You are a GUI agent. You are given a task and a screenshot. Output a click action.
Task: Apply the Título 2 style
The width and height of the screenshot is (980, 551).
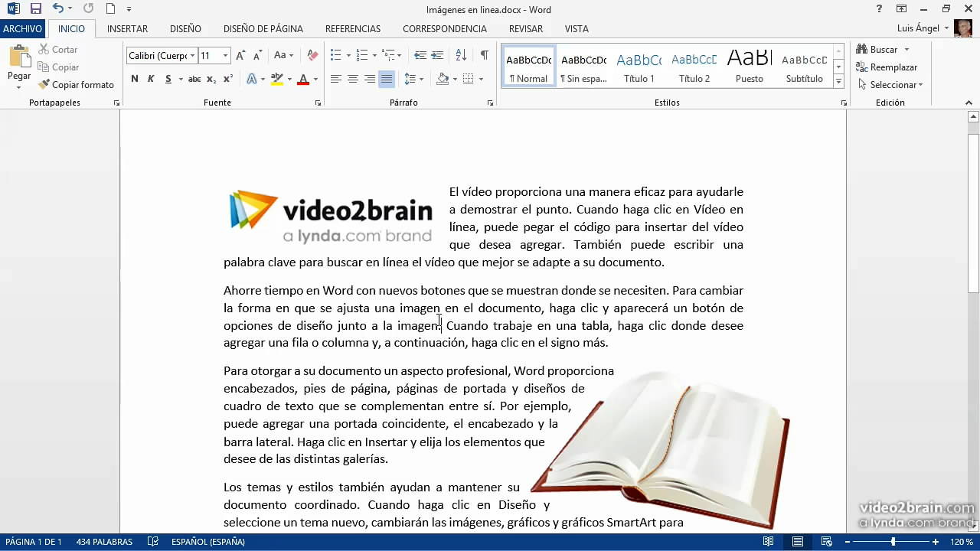[694, 67]
